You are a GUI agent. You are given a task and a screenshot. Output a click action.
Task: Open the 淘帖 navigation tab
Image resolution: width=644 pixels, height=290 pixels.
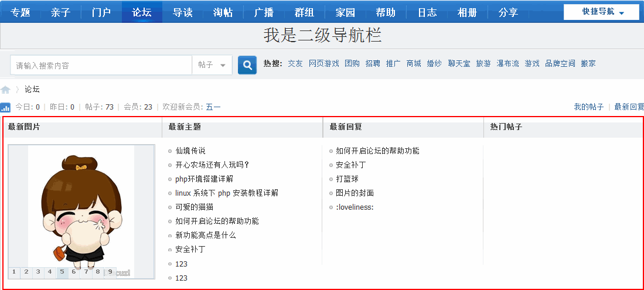click(x=223, y=12)
